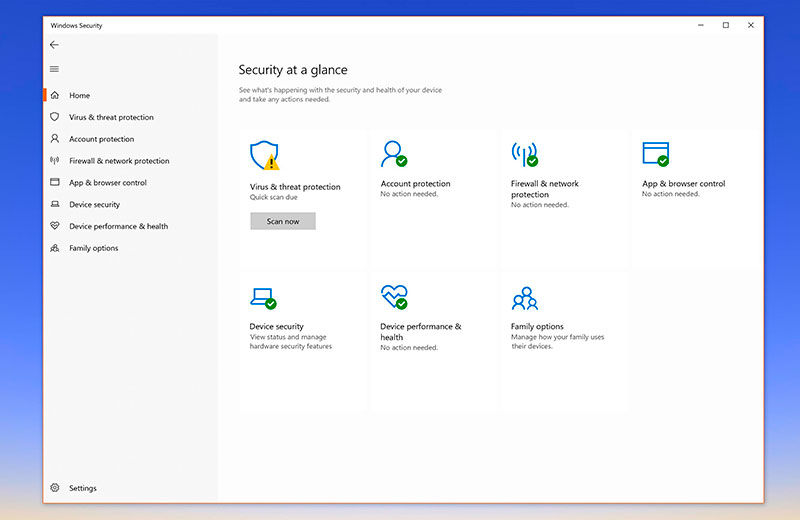Click the Settings gear icon in sidebar
Screen dimensions: 800x520
55,488
